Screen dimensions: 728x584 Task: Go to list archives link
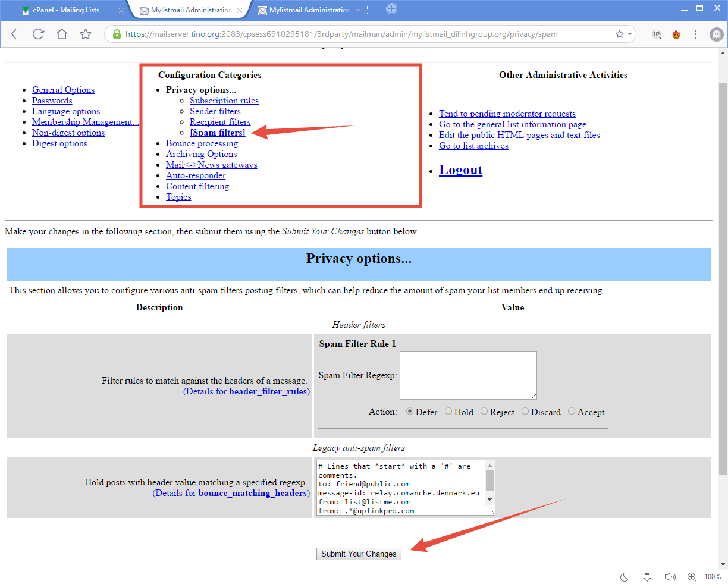[473, 146]
